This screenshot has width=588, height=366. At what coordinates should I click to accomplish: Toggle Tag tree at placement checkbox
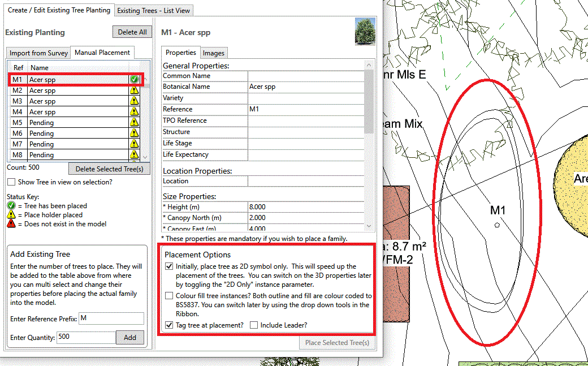coord(169,325)
